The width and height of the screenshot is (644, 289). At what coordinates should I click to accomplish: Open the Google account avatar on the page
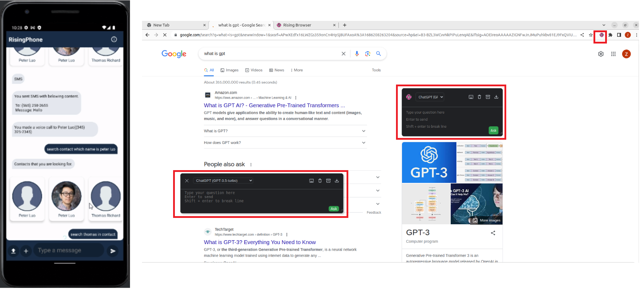click(x=626, y=54)
